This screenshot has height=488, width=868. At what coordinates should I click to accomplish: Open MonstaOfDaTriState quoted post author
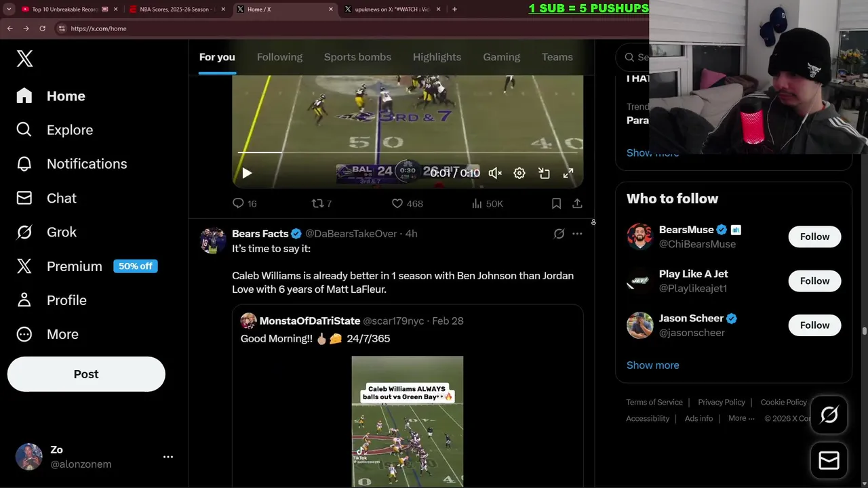[310, 321]
